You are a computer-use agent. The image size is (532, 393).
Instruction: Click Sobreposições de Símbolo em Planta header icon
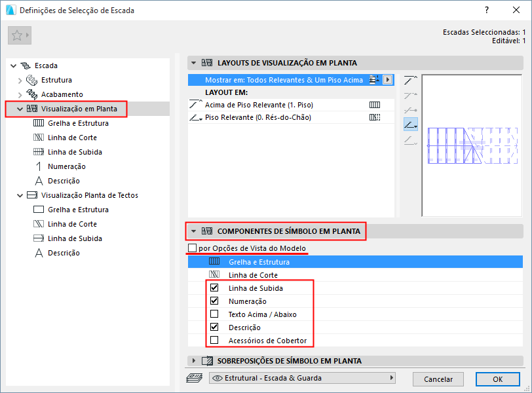click(207, 361)
